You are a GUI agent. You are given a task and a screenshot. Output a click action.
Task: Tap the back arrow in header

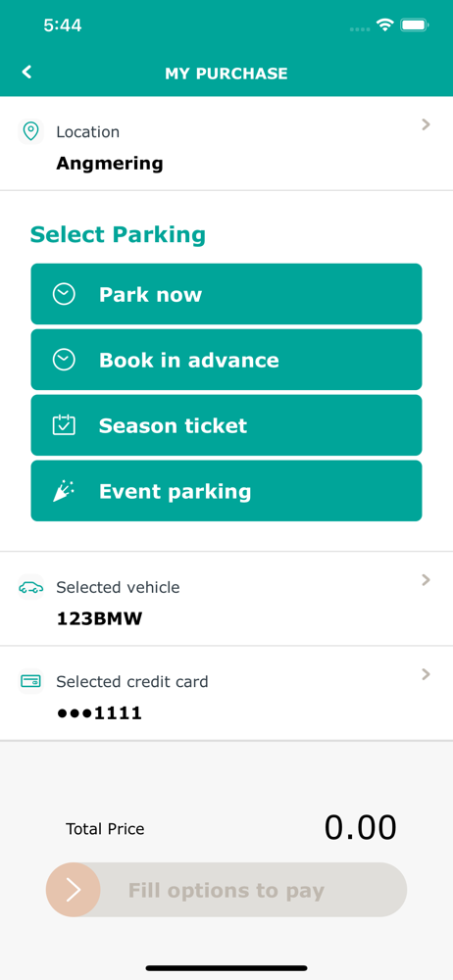point(26,73)
